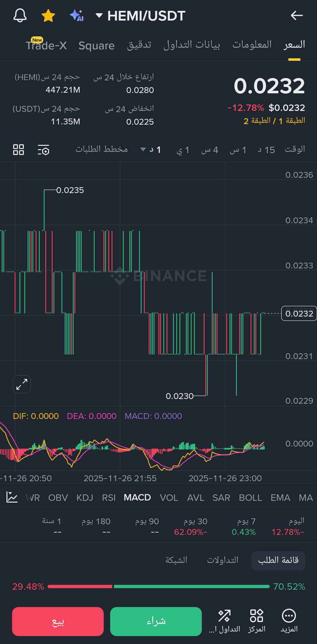Tap the 1 سنة performance entry
The width and height of the screenshot is (317, 644).
pos(52,527)
